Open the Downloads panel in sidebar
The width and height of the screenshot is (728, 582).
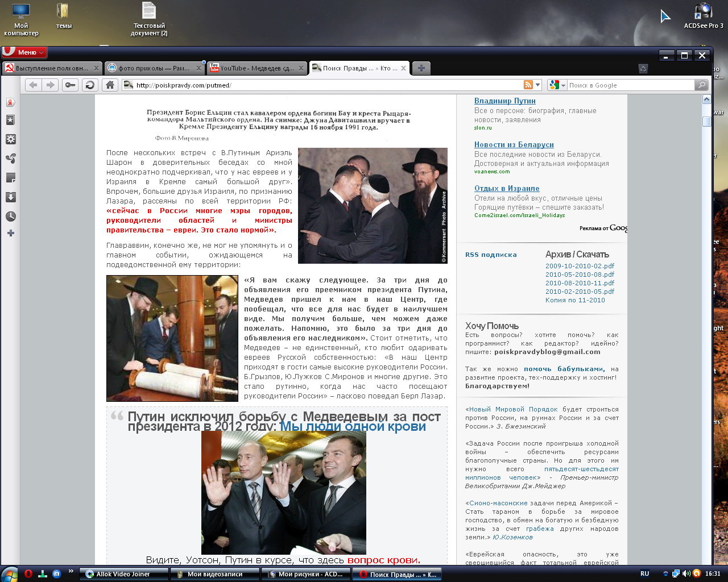pos(10,197)
